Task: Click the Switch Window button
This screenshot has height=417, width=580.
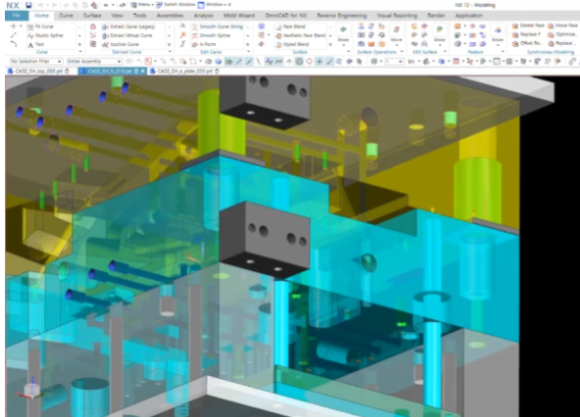Action: pos(175,5)
